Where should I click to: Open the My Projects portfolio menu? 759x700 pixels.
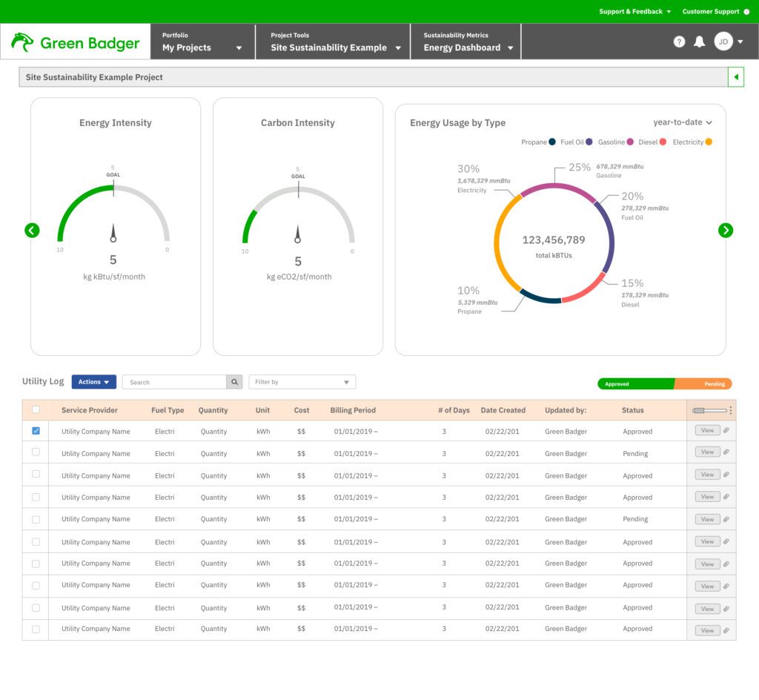(x=200, y=47)
